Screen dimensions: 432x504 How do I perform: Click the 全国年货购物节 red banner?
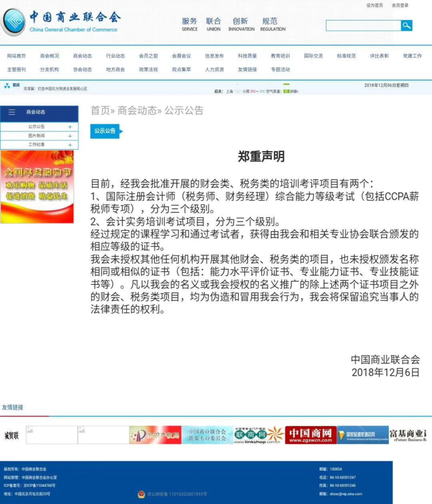click(37, 186)
